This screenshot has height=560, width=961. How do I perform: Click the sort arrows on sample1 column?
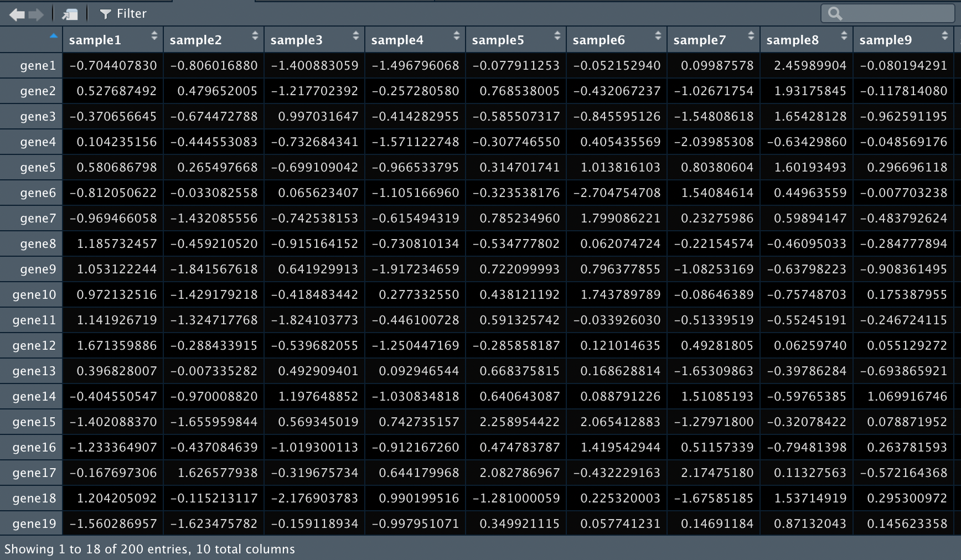pyautogui.click(x=154, y=36)
